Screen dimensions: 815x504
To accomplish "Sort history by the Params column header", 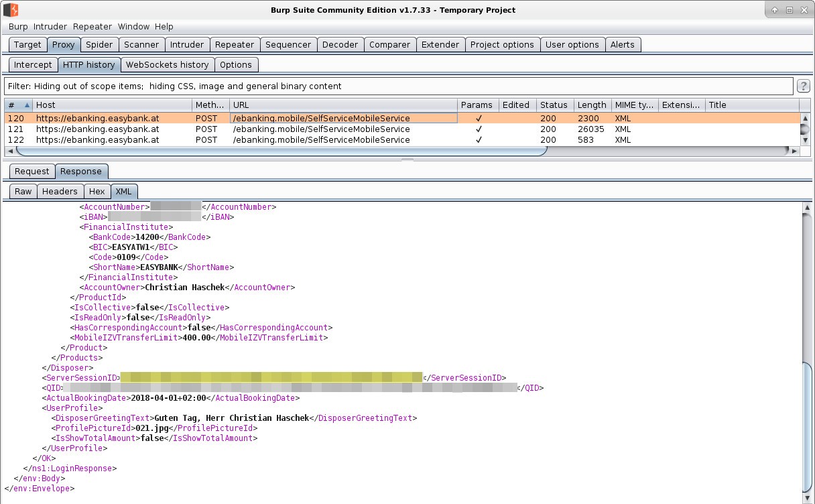I will coord(478,105).
